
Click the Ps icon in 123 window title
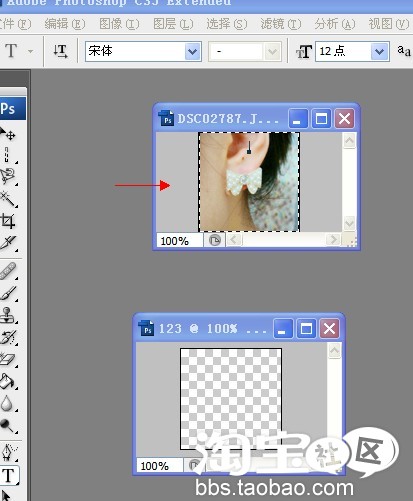[146, 328]
